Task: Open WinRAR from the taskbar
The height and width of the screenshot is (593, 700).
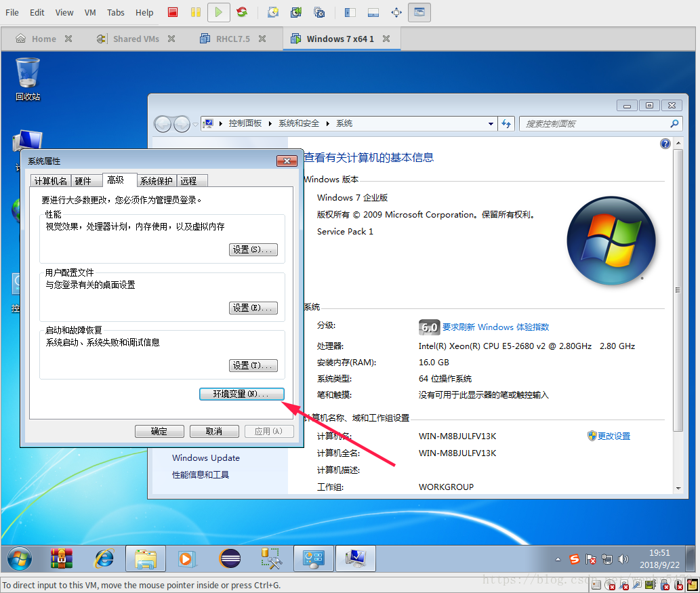Action: point(62,558)
